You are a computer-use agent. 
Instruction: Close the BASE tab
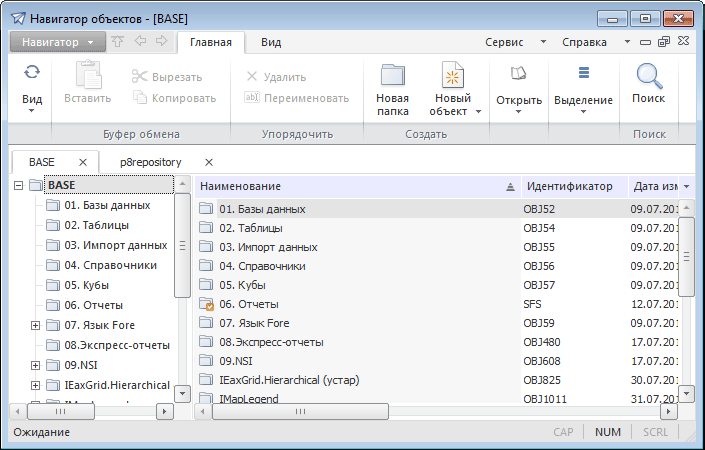point(83,161)
